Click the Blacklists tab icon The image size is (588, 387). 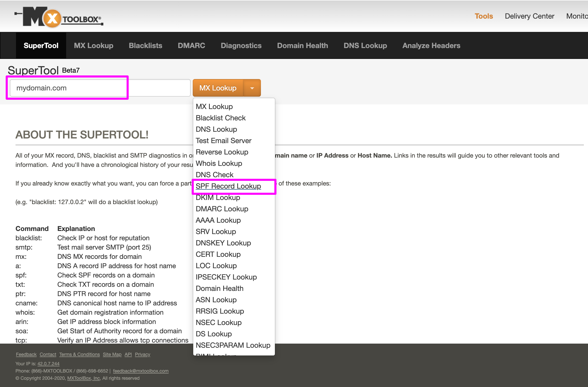[x=145, y=45]
